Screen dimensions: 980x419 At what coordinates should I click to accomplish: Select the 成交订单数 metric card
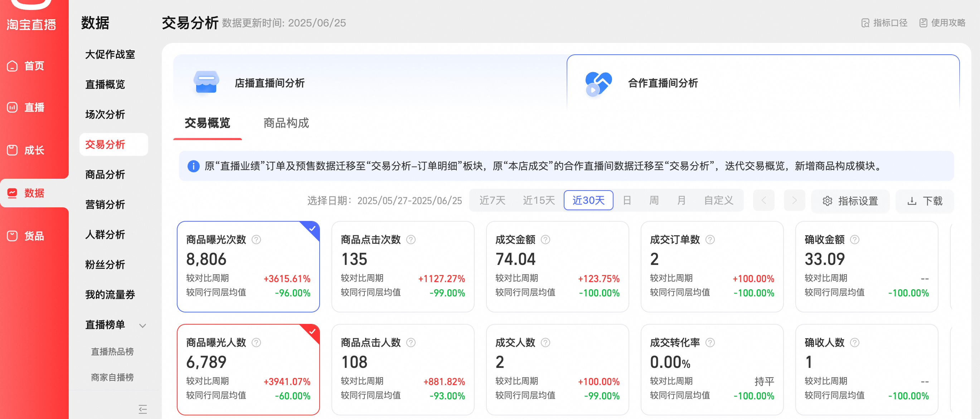pyautogui.click(x=712, y=267)
